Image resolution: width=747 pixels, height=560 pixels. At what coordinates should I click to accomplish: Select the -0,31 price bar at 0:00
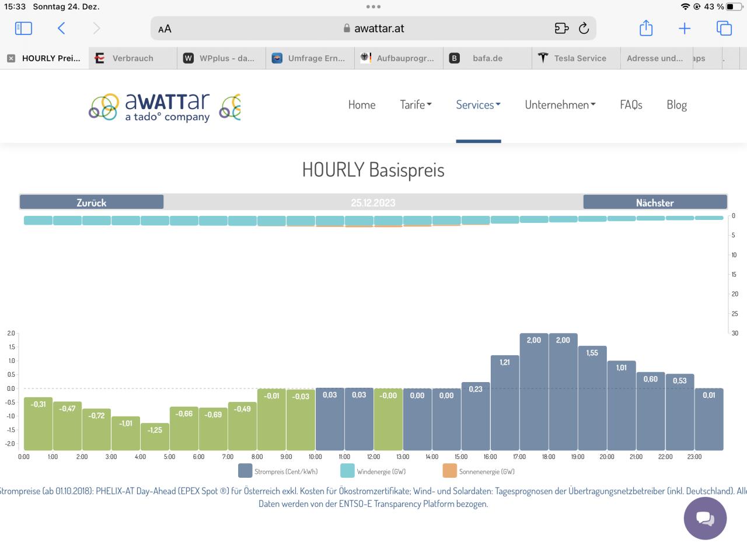(x=38, y=424)
